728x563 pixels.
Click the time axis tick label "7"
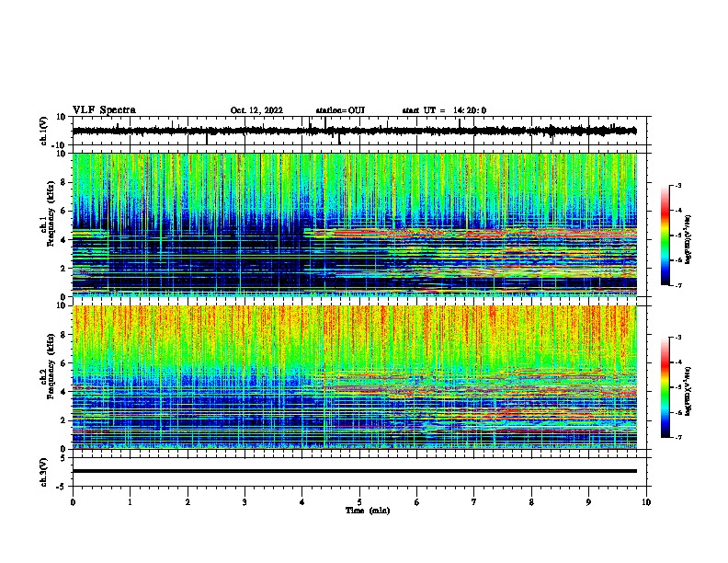[474, 502]
